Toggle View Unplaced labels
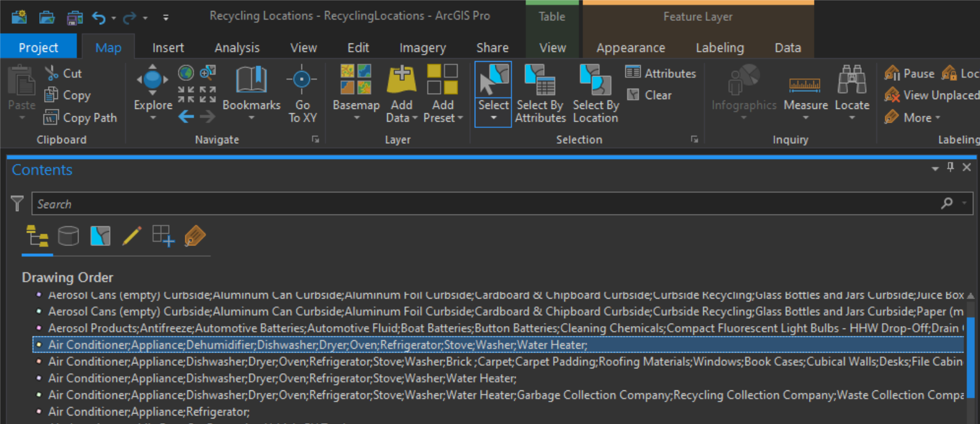 pyautogui.click(x=931, y=95)
